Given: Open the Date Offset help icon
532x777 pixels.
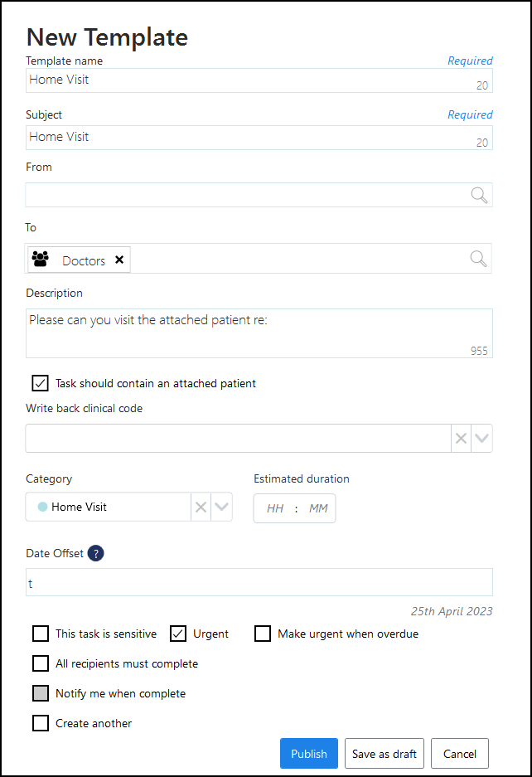Looking at the screenshot, I should point(96,554).
